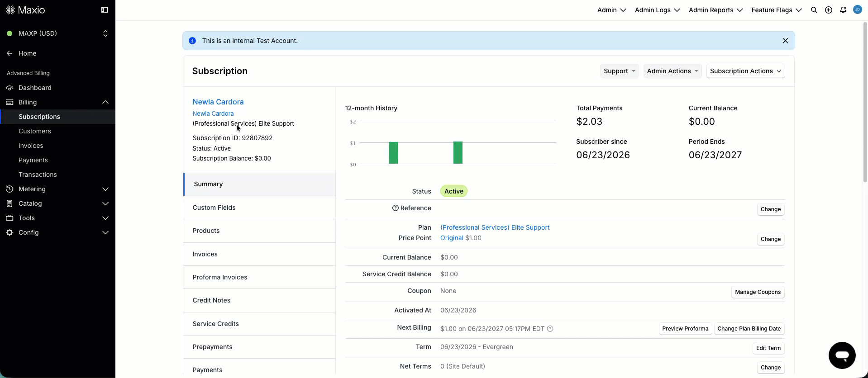Open the search magnifier icon
The width and height of the screenshot is (868, 378).
[x=814, y=10]
